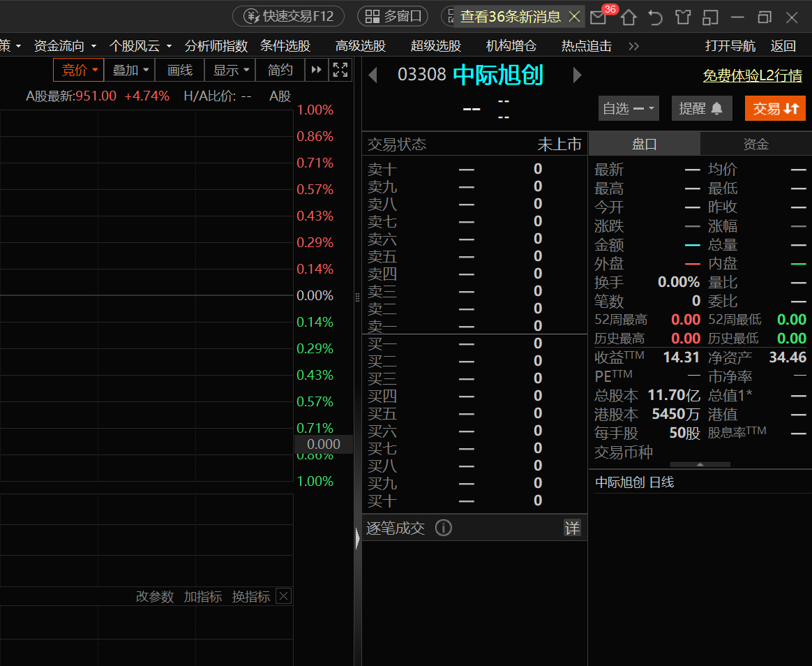812x666 pixels.
Task: Open 竞价 dropdown
Action: [79, 70]
